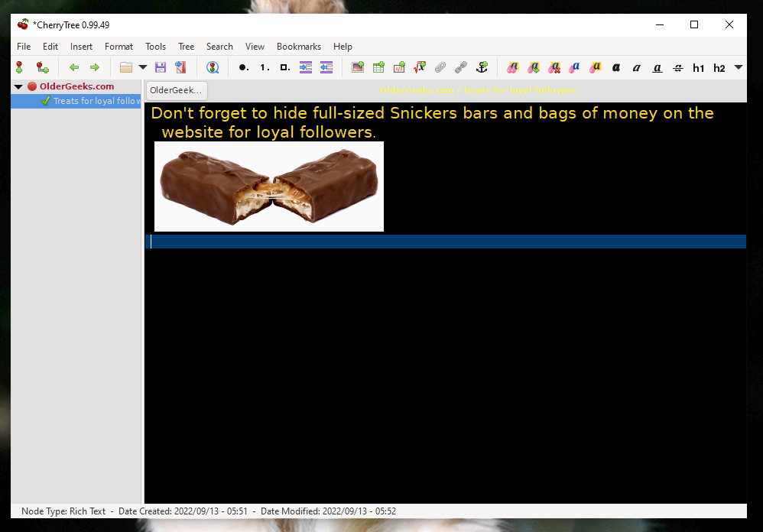Apply h2 heading style
Image resolution: width=763 pixels, height=532 pixels.
pyautogui.click(x=719, y=68)
